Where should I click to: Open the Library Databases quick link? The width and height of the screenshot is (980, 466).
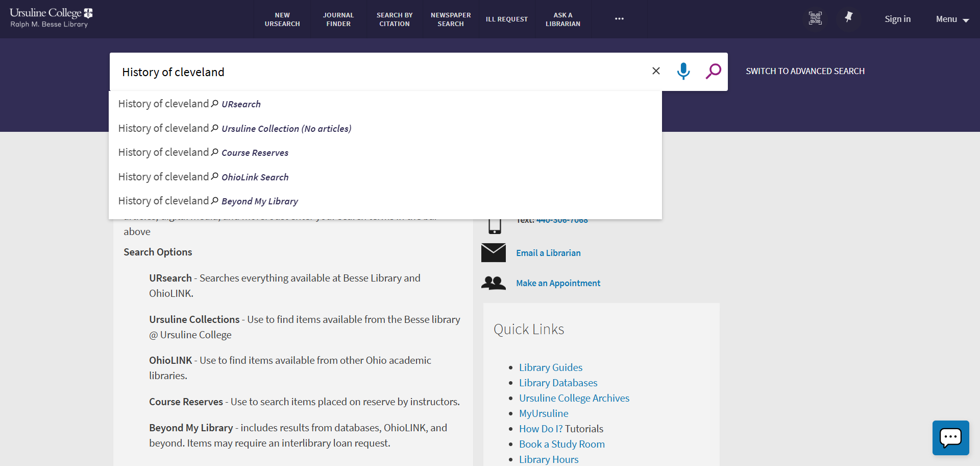(558, 383)
